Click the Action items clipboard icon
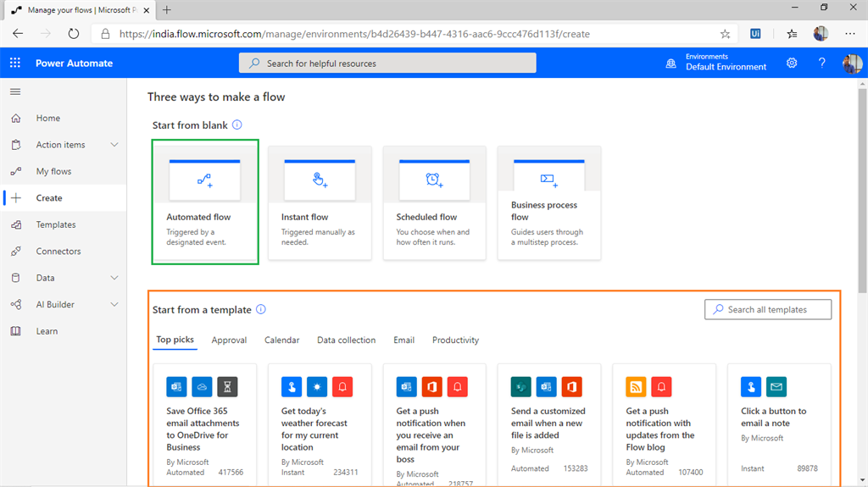868x487 pixels. click(x=16, y=145)
